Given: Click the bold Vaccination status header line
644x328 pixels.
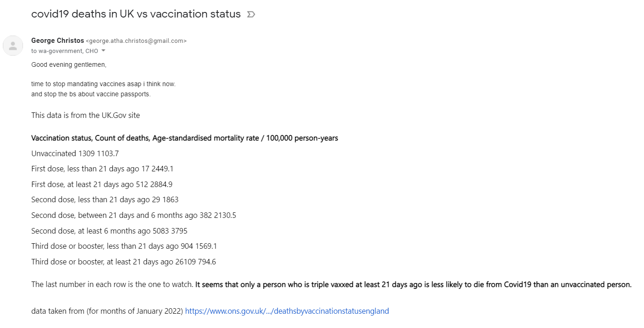Looking at the screenshot, I should (185, 138).
